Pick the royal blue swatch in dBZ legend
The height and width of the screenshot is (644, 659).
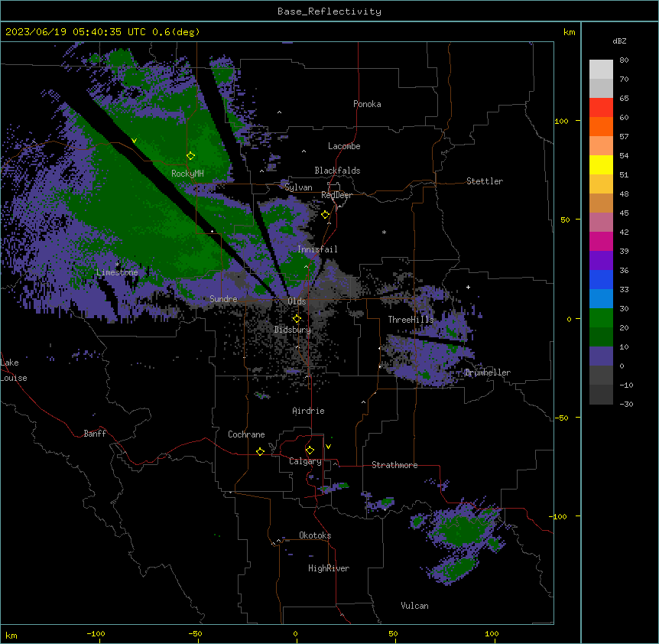click(x=601, y=279)
